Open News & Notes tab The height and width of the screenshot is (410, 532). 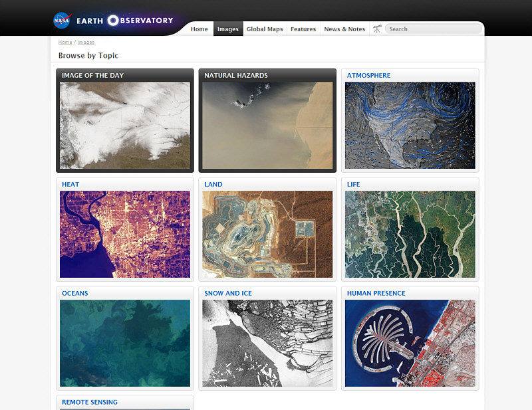(x=344, y=29)
